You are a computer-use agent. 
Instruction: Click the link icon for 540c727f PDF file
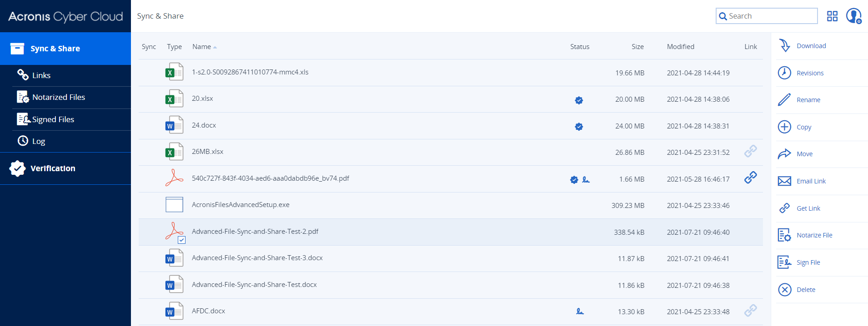(x=750, y=178)
